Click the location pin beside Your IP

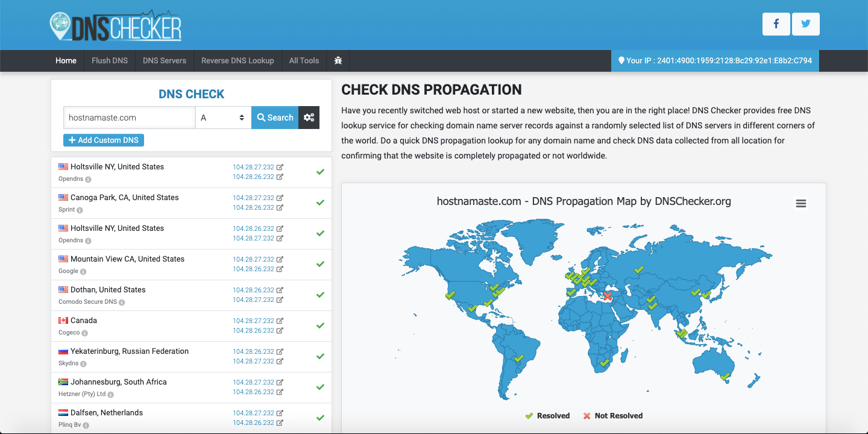pos(622,61)
